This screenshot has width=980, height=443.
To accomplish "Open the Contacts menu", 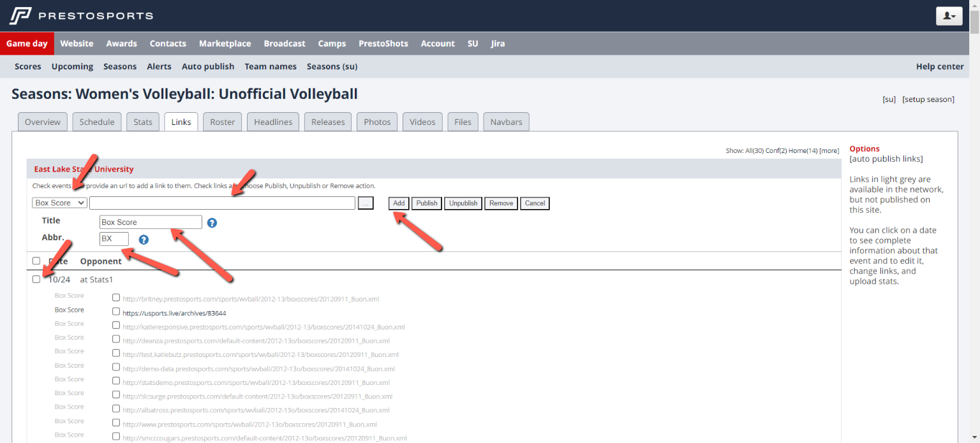I will pos(168,43).
